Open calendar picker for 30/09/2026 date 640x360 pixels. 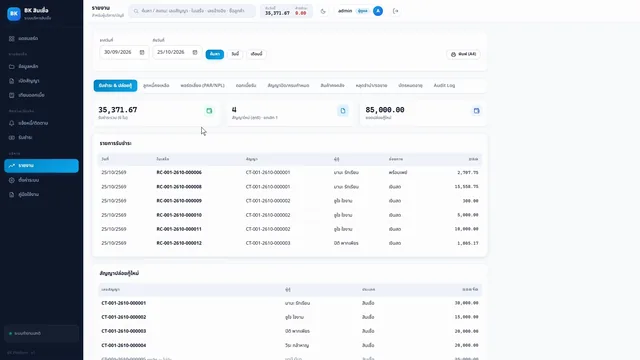[x=142, y=52]
